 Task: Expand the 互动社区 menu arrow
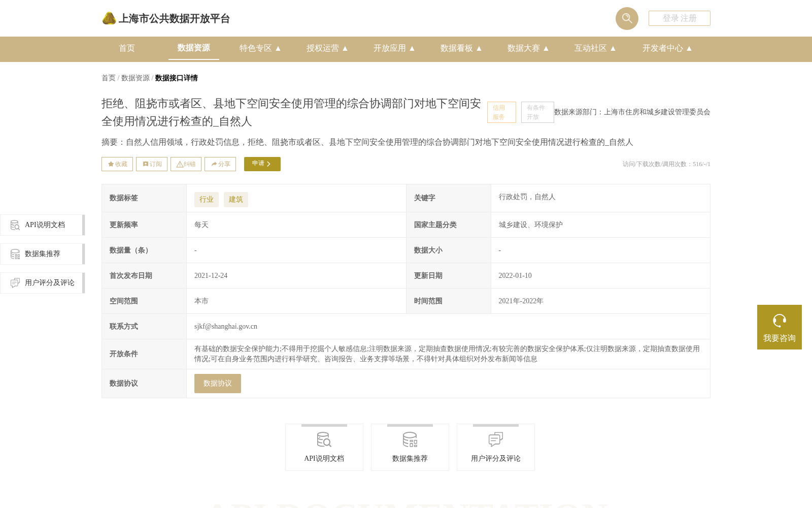(613, 48)
